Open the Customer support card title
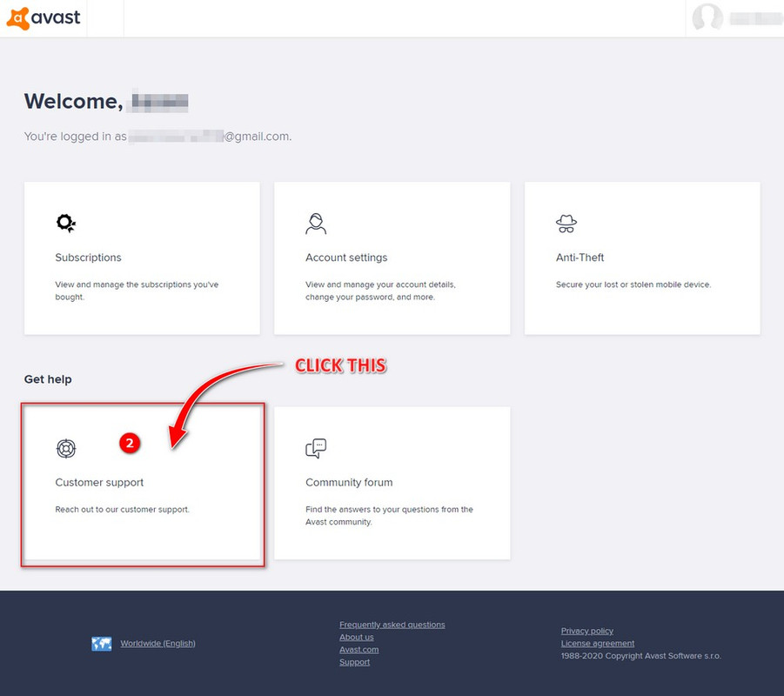 coord(99,483)
